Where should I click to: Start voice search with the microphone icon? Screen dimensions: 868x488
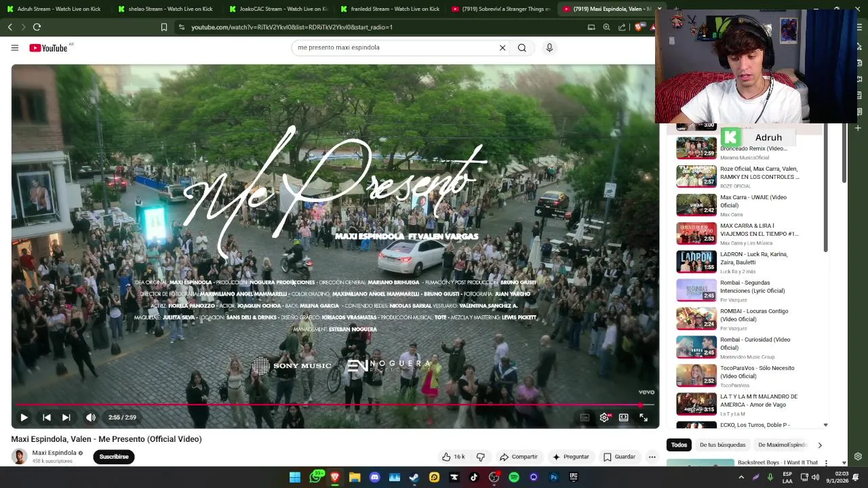pyautogui.click(x=549, y=47)
